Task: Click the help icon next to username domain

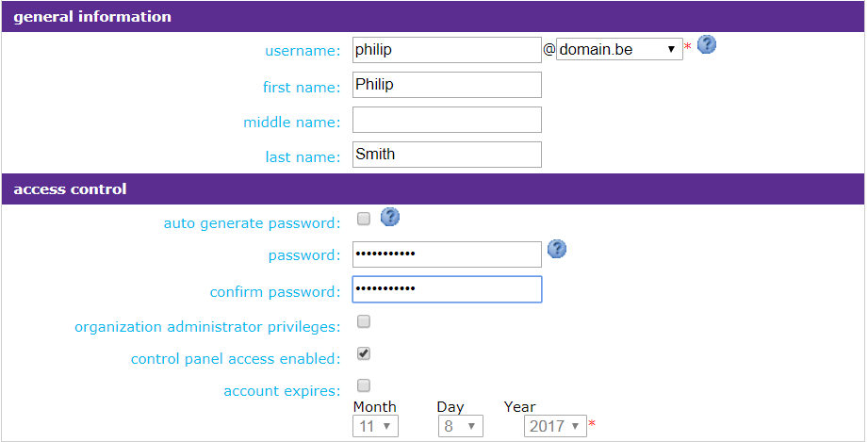Action: [x=707, y=44]
